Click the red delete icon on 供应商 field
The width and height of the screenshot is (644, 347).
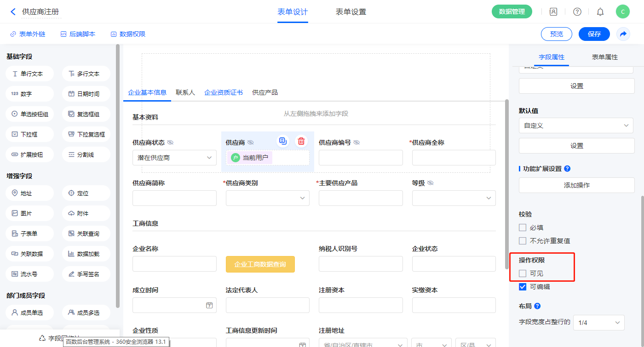tap(301, 141)
